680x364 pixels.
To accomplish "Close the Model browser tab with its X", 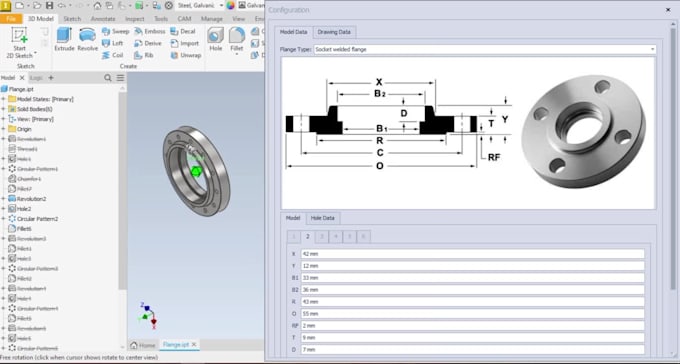I will [x=22, y=78].
